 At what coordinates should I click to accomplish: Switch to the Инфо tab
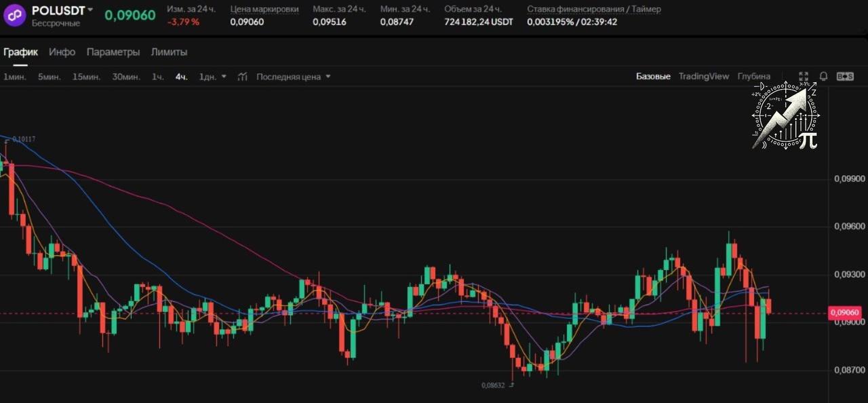(62, 52)
